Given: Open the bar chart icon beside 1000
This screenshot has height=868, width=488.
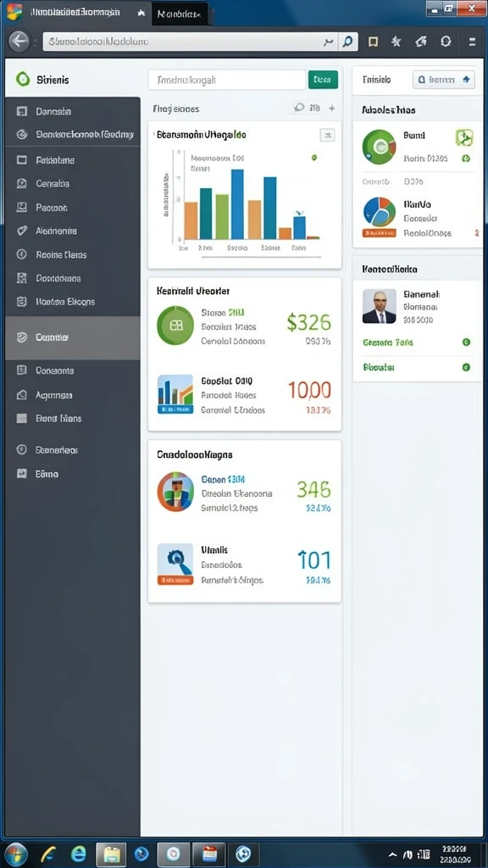Looking at the screenshot, I should point(175,394).
